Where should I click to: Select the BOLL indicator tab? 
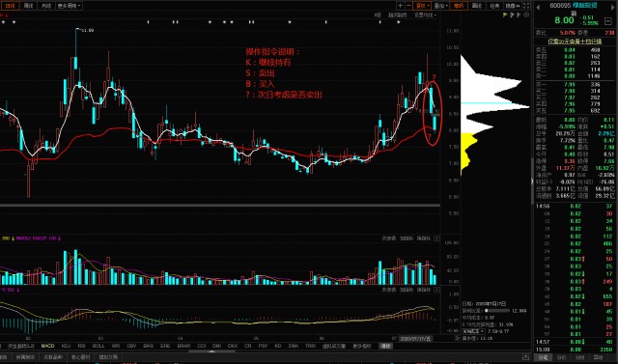tap(98, 346)
